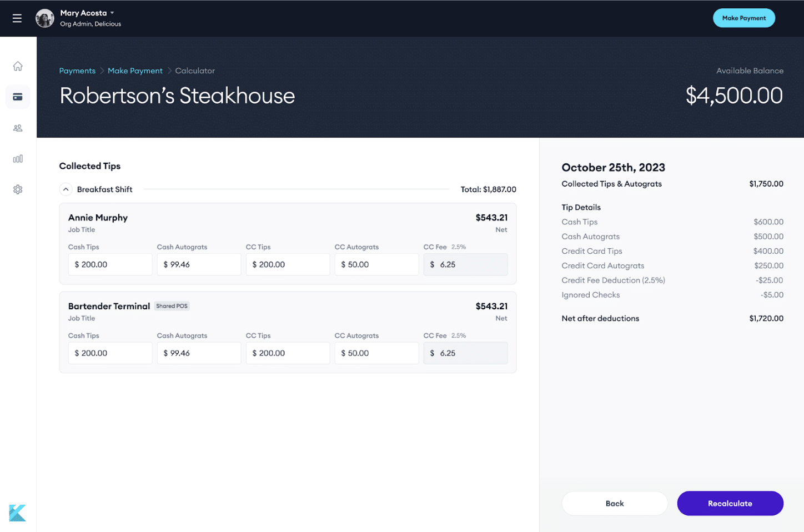
Task: Open the Reports bar chart icon
Action: tap(18, 159)
